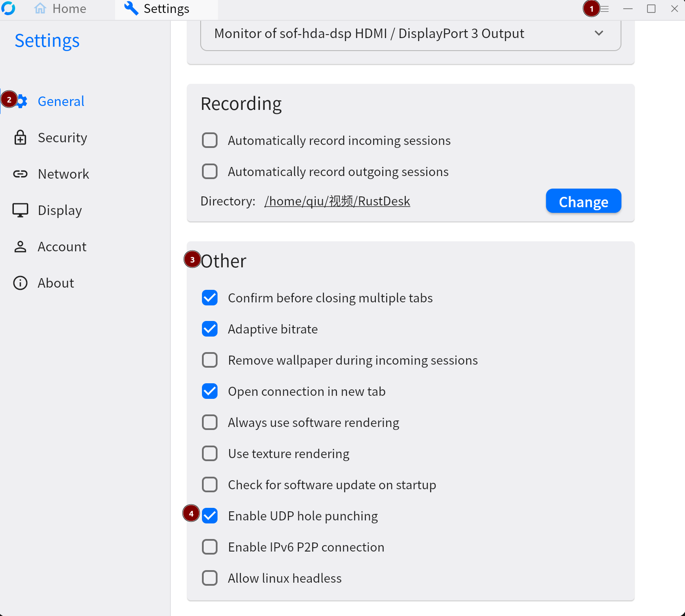The width and height of the screenshot is (685, 616).
Task: Open General settings section
Action: 61,101
